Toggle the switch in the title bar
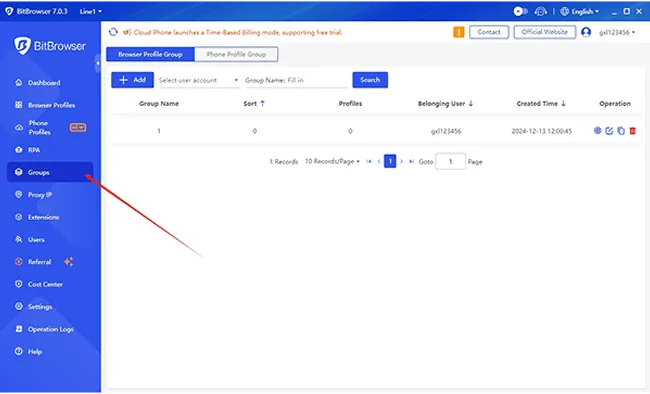Image resolution: width=650 pixels, height=394 pixels. (520, 11)
